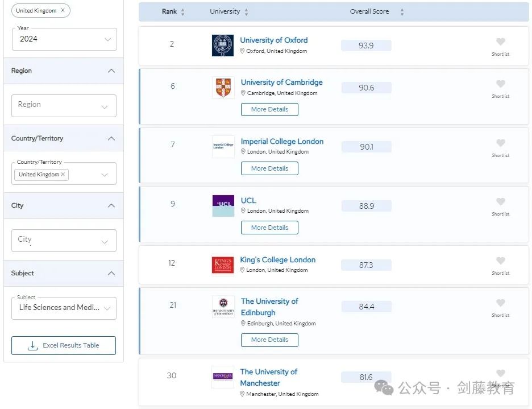
Task: Collapse the Subject filter section
Action: coord(111,273)
